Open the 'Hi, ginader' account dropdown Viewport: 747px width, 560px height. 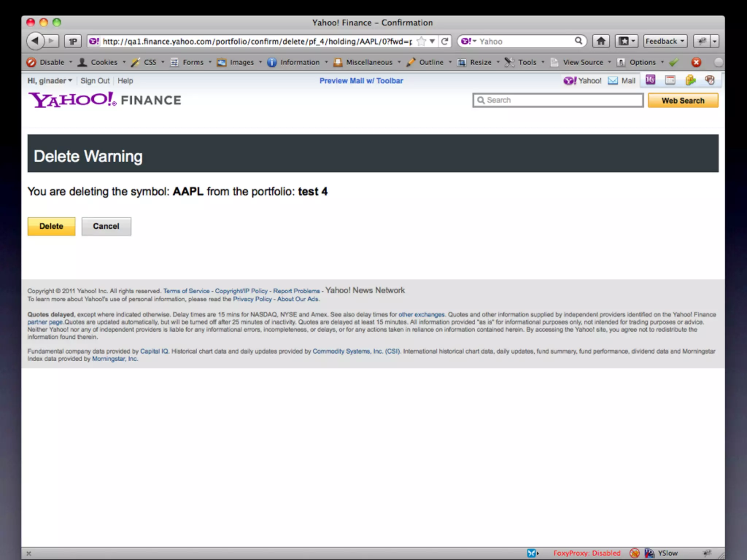click(50, 81)
